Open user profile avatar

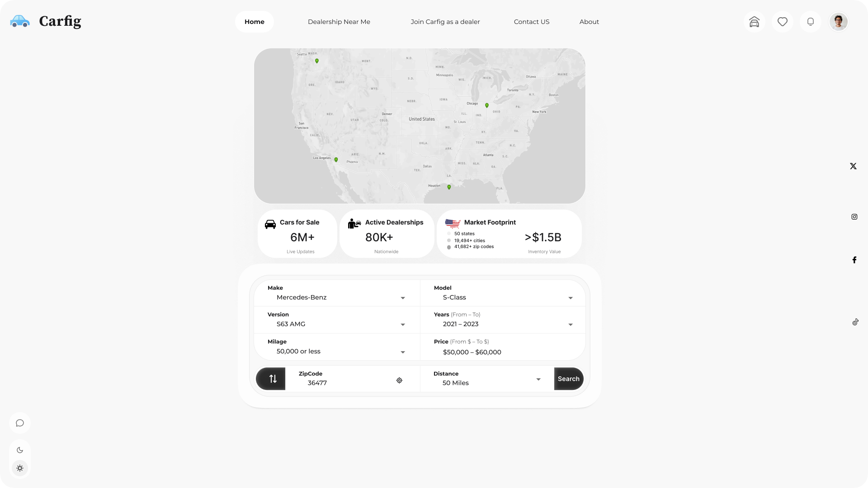[839, 22]
